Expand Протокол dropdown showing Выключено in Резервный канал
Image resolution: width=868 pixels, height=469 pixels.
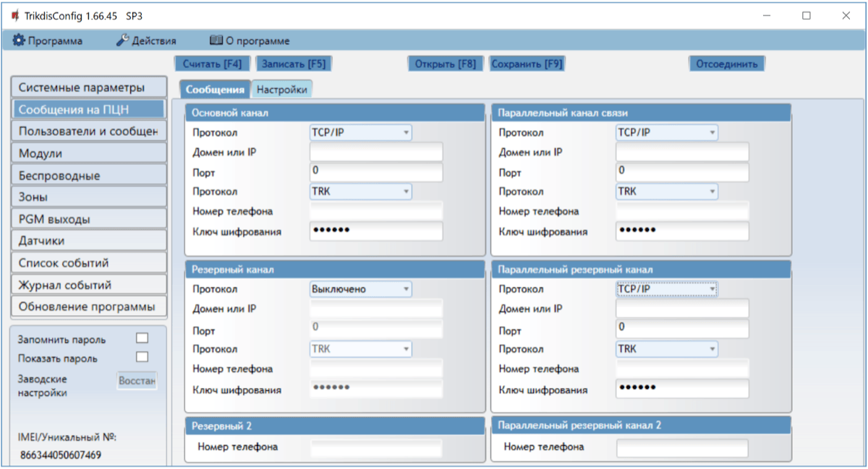pos(360,289)
